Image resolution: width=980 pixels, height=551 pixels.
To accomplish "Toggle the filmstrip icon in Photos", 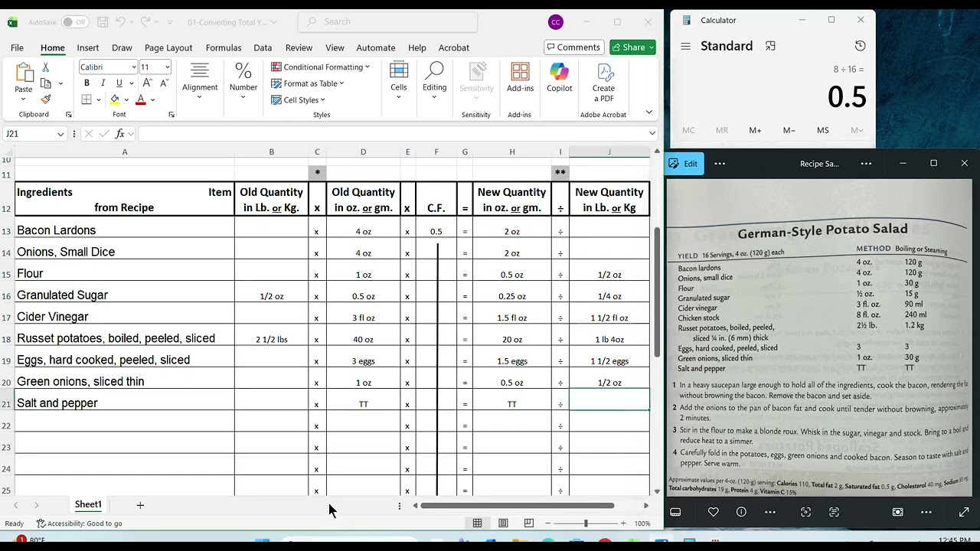I will pos(675,512).
